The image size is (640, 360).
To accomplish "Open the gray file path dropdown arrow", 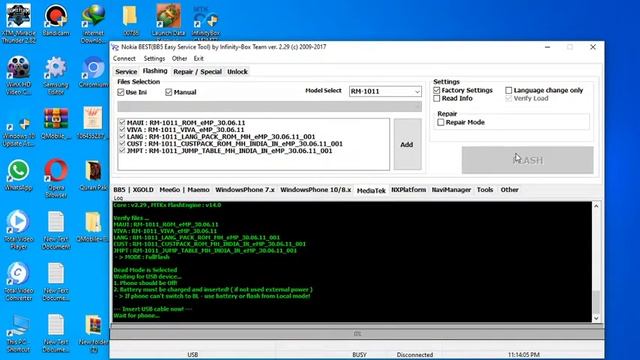I will [417, 107].
